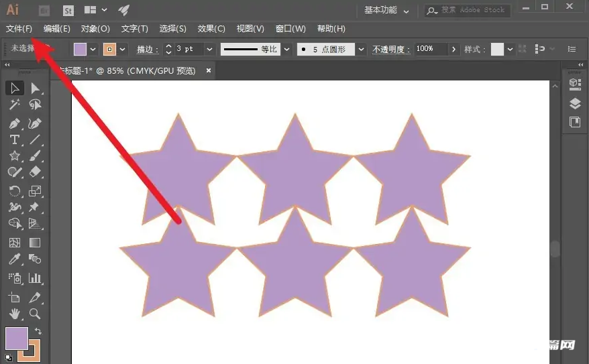Activate the Type tool
Viewport: 589px width, 364px height.
pyautogui.click(x=15, y=139)
